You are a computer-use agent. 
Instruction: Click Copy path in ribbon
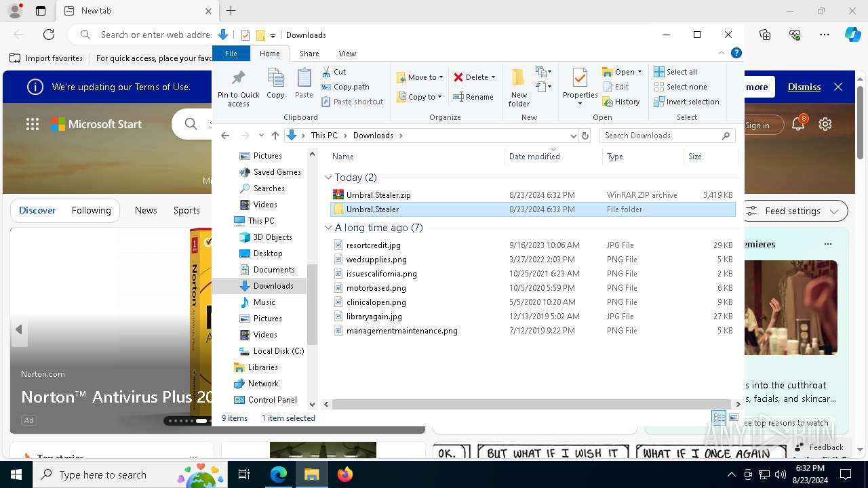tap(345, 87)
